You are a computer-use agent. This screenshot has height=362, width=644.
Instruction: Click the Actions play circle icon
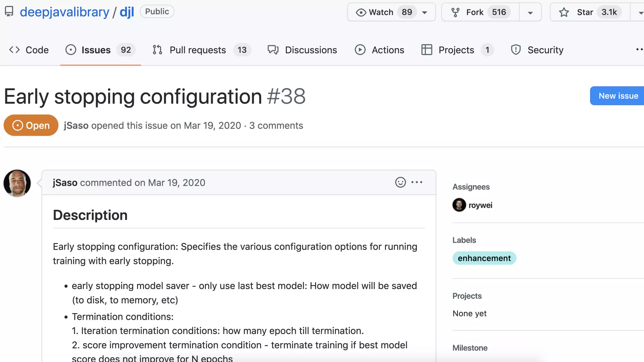[360, 50]
